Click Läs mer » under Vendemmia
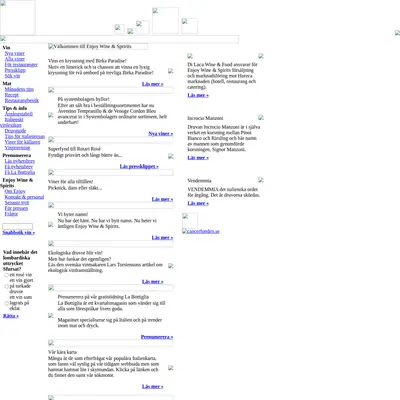The width and height of the screenshot is (400, 400). [x=198, y=203]
